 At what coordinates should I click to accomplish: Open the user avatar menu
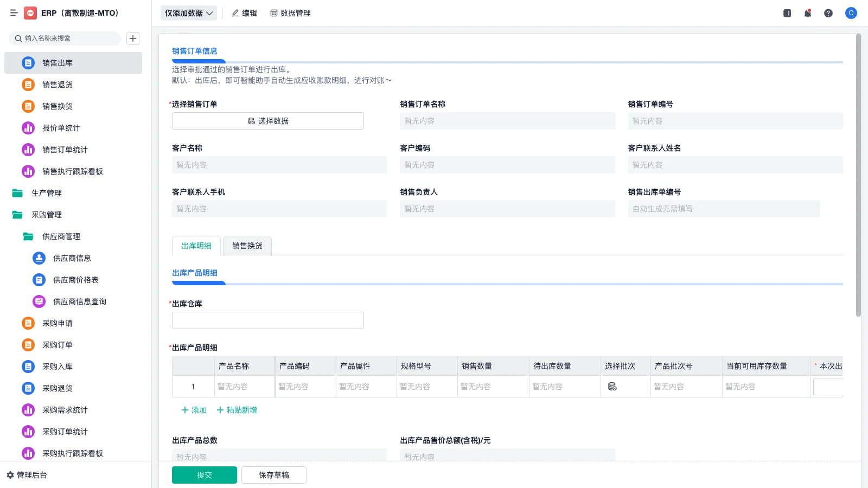click(x=851, y=13)
